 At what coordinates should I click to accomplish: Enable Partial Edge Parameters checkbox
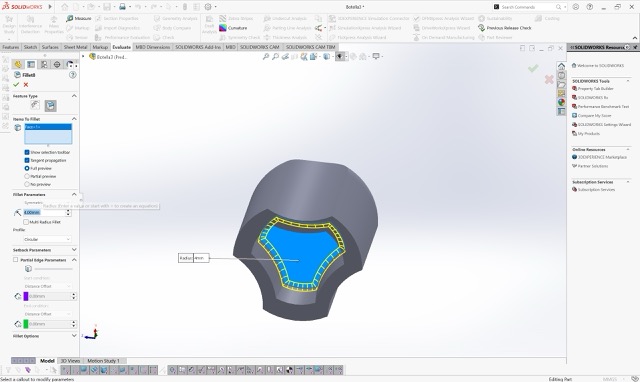(x=16, y=260)
